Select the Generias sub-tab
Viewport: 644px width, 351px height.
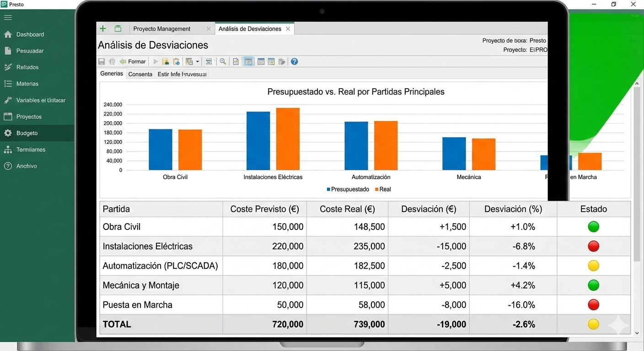[112, 74]
